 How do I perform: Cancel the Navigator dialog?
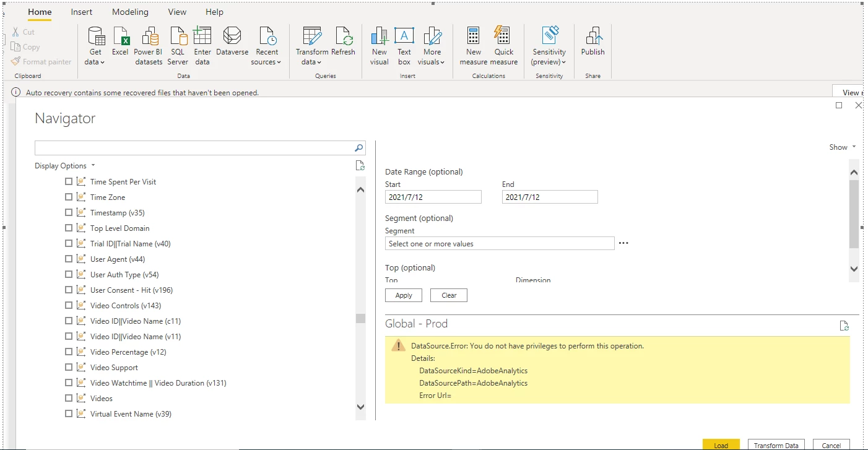pos(831,444)
